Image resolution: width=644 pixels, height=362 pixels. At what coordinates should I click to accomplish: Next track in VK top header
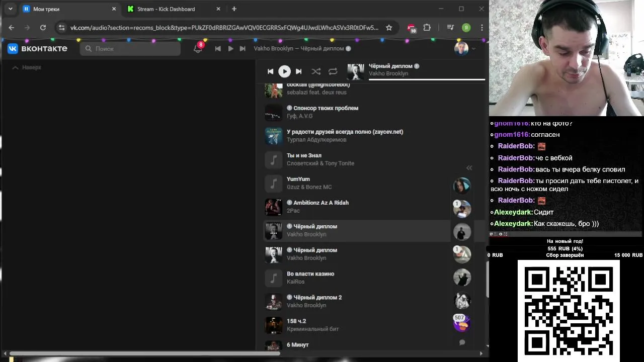[243, 49]
